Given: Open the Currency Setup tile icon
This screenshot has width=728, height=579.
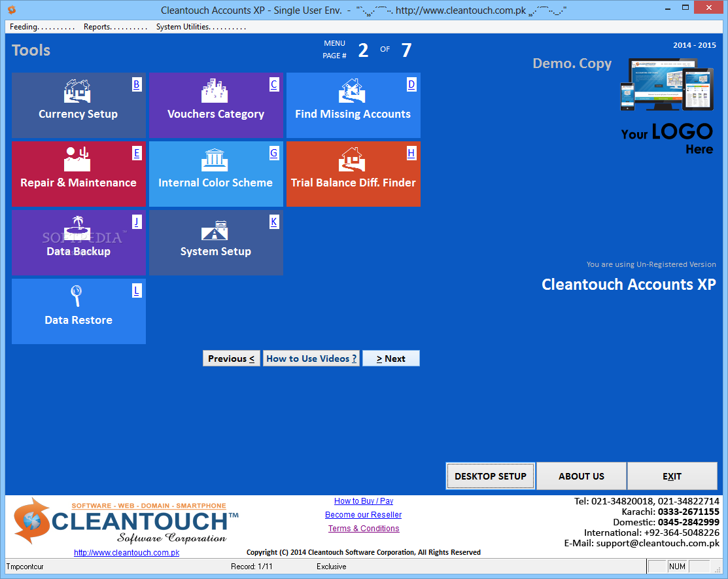Looking at the screenshot, I should pos(77,90).
